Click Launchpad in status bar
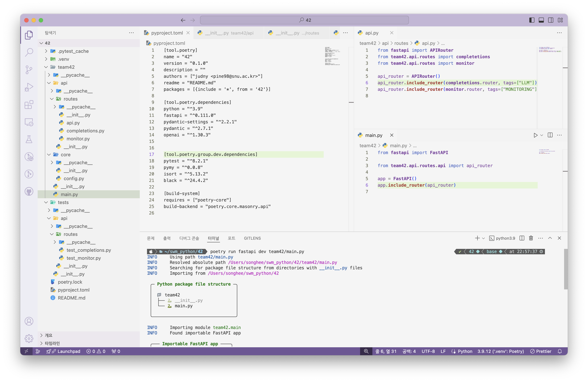Screen dimensions: 588x382 [64, 351]
